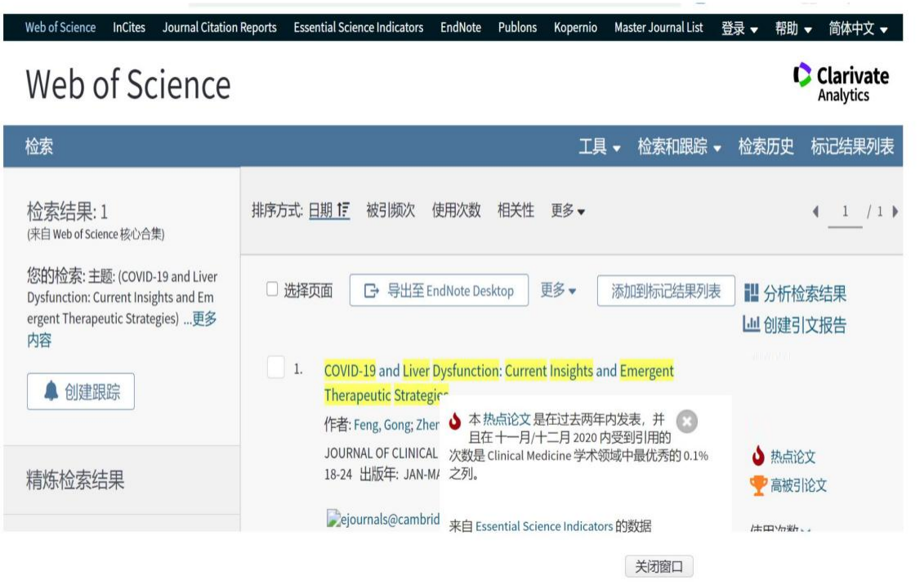Open Journal Citation Reports
The image size is (924, 585).
click(x=219, y=27)
